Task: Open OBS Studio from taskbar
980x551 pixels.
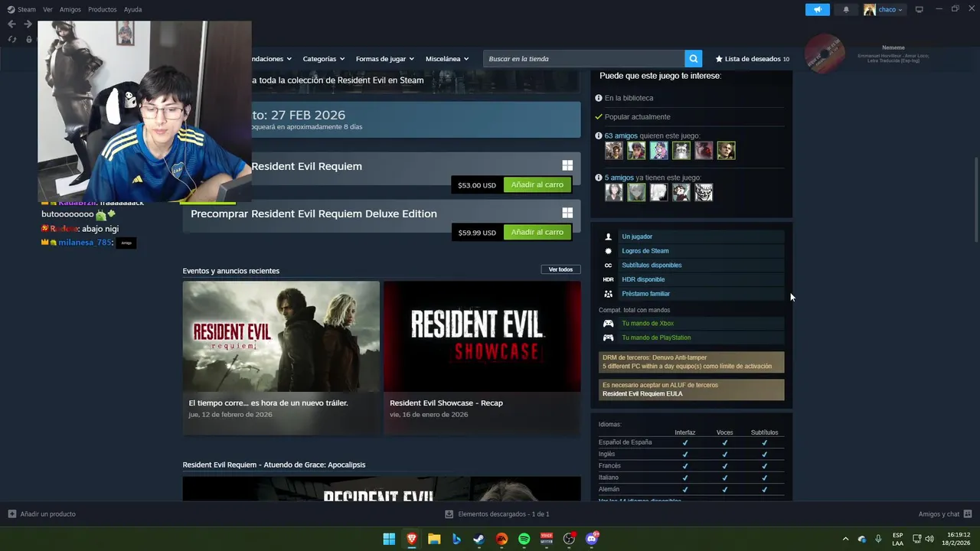Action: click(x=569, y=539)
